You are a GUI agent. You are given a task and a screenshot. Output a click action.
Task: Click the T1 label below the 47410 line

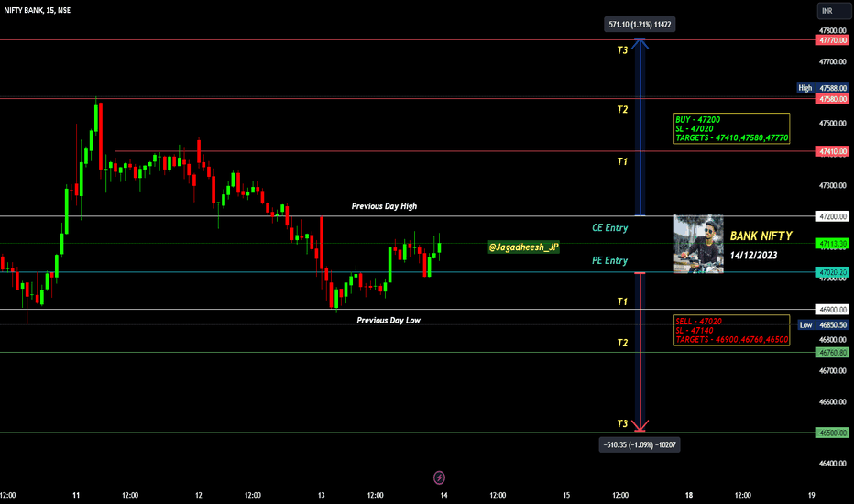coord(622,161)
